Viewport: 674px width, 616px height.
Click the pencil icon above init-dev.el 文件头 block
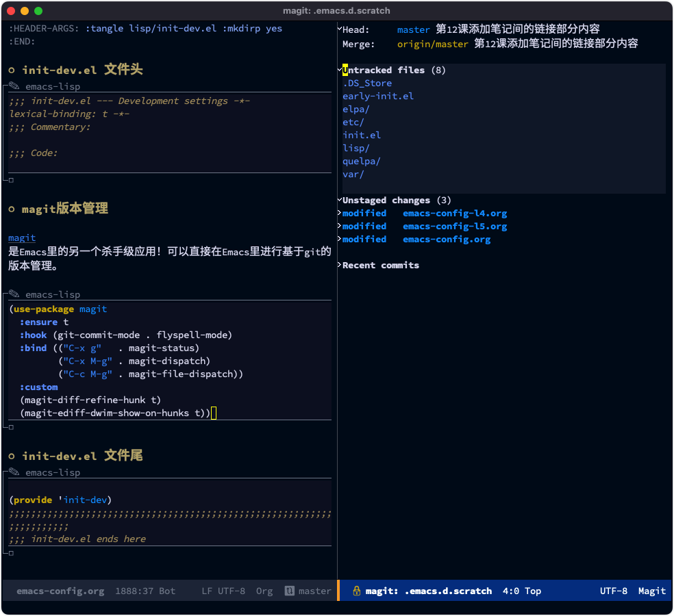[x=14, y=86]
